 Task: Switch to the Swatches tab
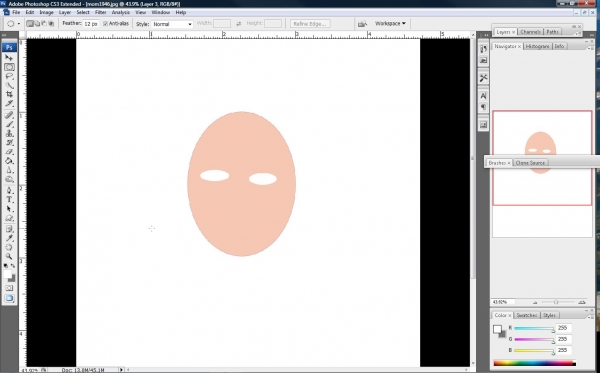tap(527, 315)
